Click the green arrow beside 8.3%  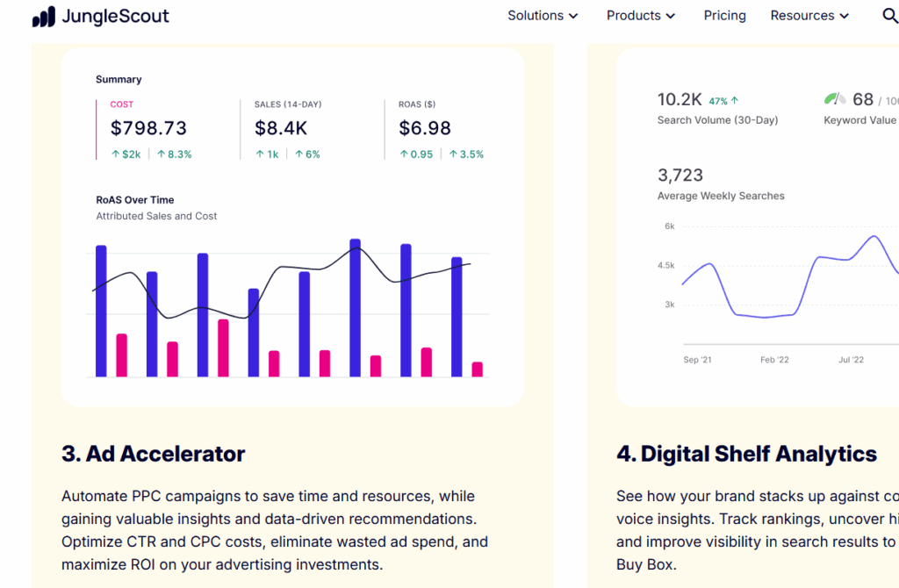[161, 154]
